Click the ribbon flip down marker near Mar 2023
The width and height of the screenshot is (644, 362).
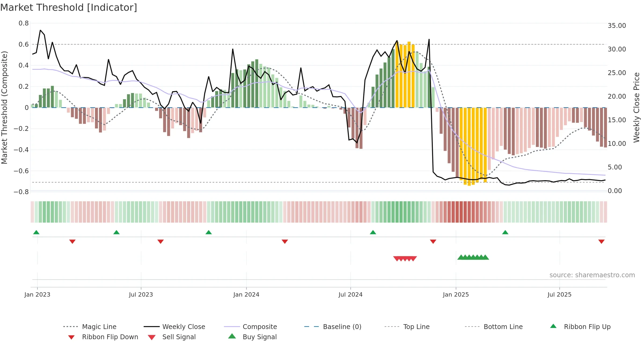72,242
